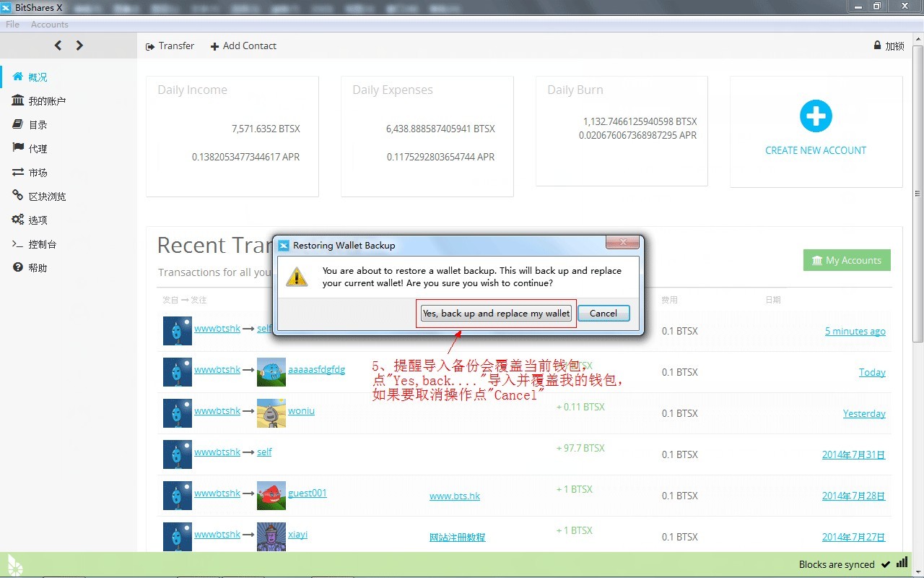924x578 pixels.
Task: Click wwwbtshk sender in the woniu row
Action: coord(217,410)
